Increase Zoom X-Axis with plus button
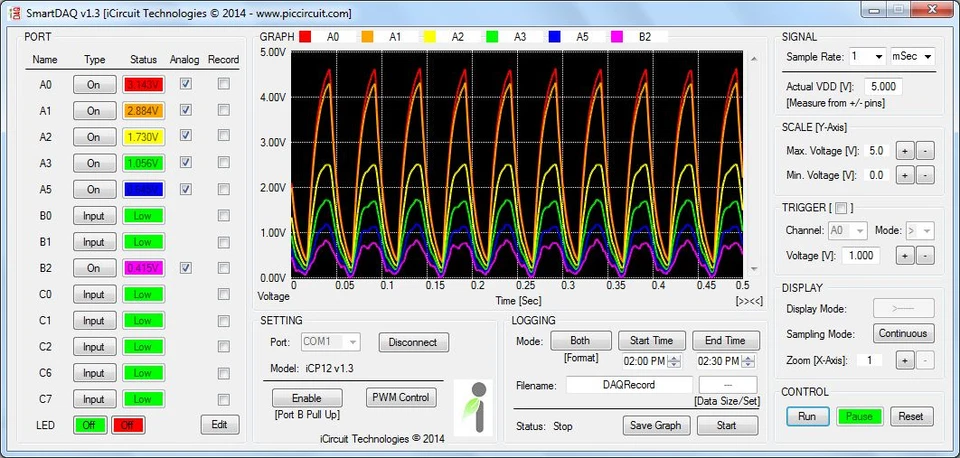The width and height of the screenshot is (960, 458). point(904,360)
